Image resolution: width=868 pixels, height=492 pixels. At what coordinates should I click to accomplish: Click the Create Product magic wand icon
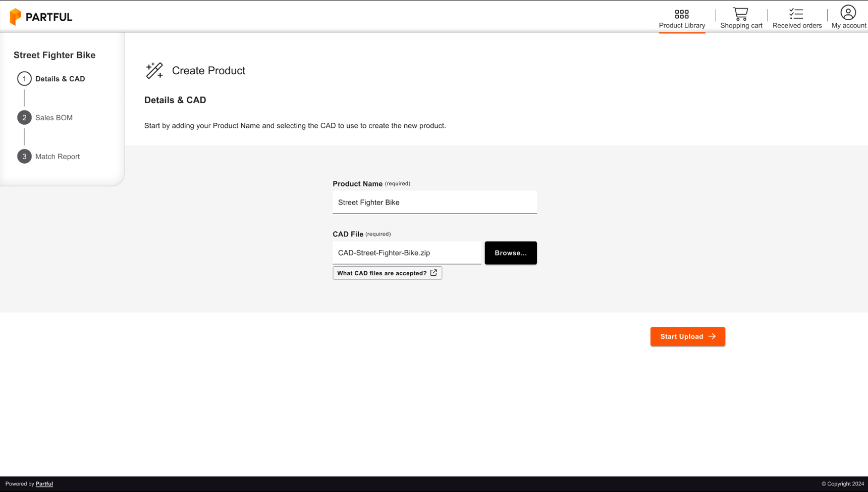coord(154,71)
